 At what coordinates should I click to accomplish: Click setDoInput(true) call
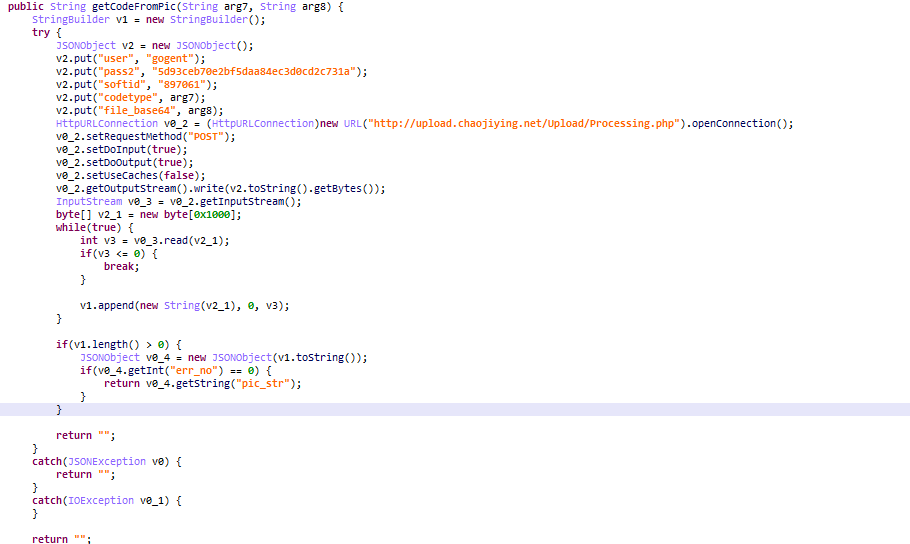pos(122,149)
